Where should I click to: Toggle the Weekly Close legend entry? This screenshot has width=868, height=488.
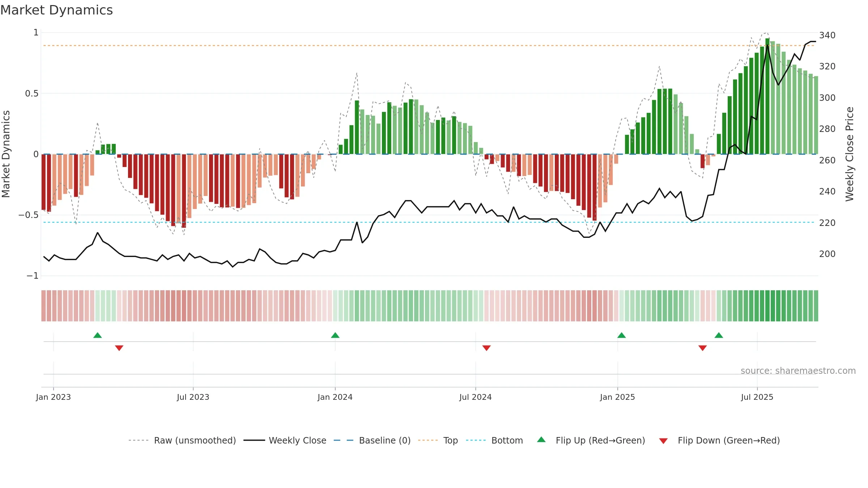click(285, 440)
